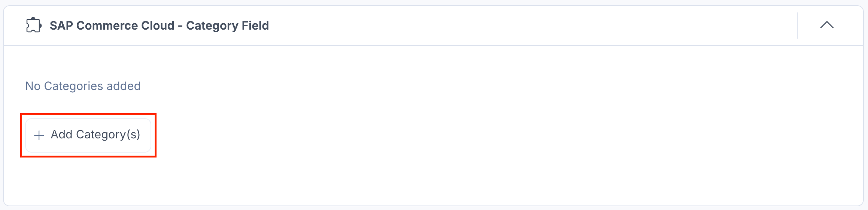
Task: Click the No Categories added text
Action: coord(83,86)
